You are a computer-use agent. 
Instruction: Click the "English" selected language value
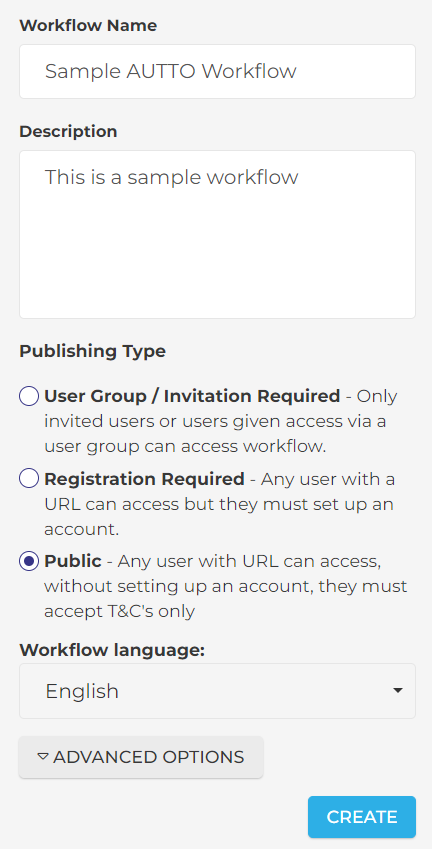point(82,691)
